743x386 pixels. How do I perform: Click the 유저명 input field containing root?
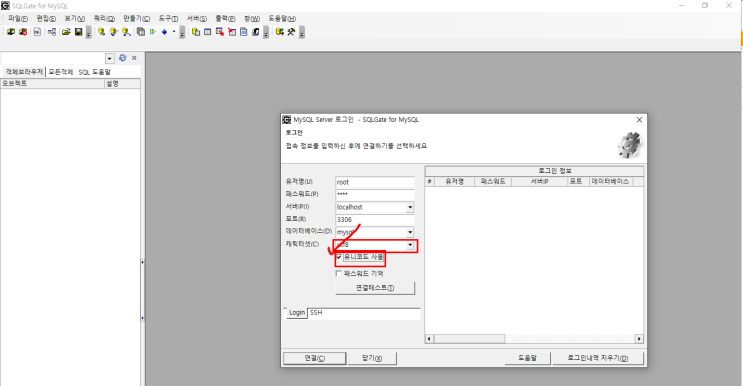point(375,182)
